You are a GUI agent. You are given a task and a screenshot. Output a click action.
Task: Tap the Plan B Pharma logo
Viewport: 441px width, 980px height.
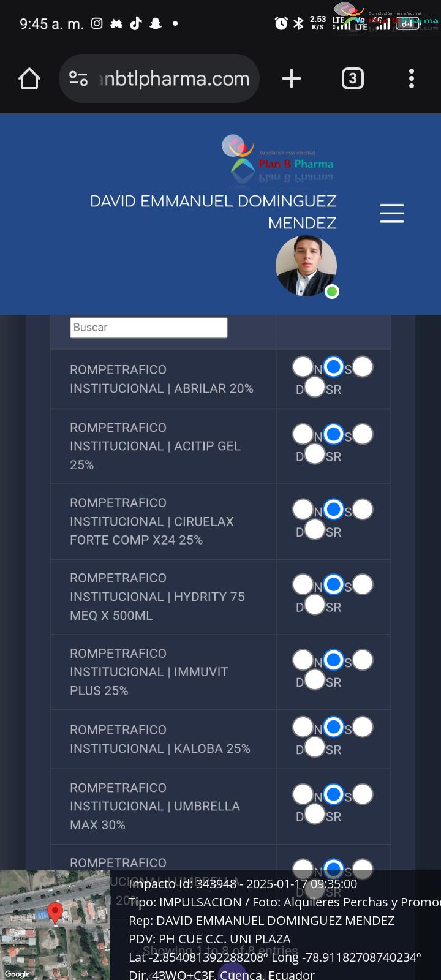click(x=278, y=159)
